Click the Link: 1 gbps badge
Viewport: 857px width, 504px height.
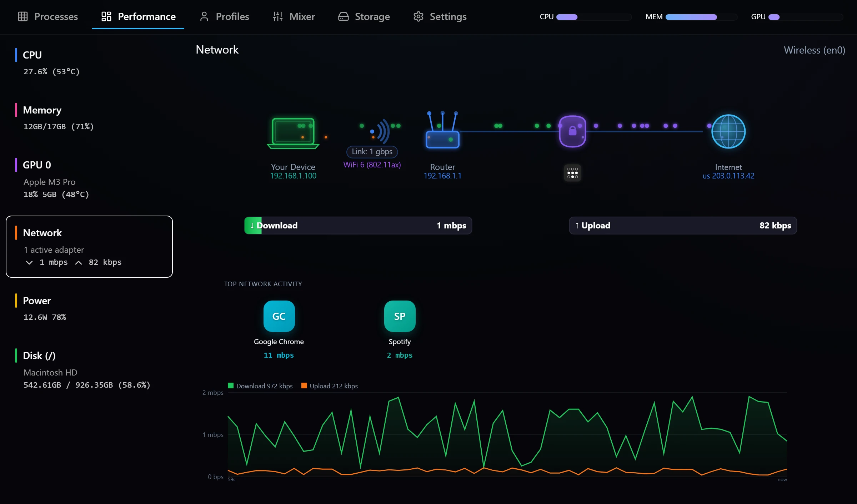coord(372,151)
